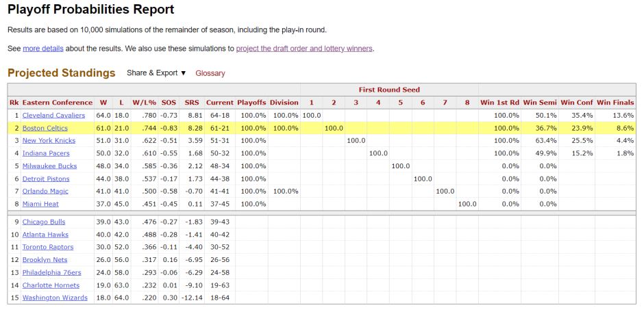Click Milwaukee's .585 W/L% cell

point(149,166)
